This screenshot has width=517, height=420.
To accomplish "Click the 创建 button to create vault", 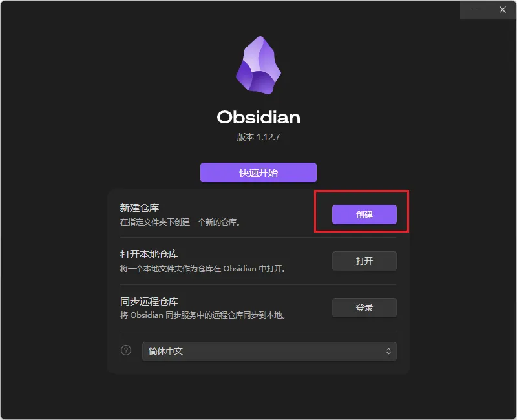I will click(364, 215).
